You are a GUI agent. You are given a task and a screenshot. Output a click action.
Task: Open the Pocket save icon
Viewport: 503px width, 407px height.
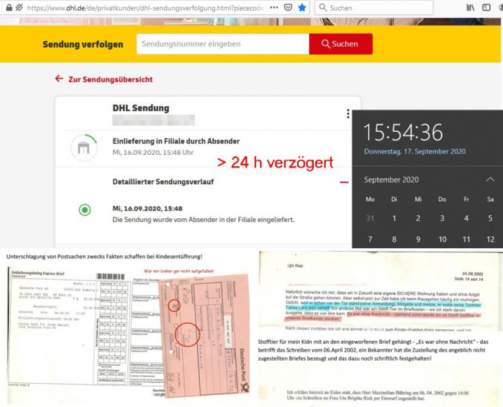(x=288, y=7)
